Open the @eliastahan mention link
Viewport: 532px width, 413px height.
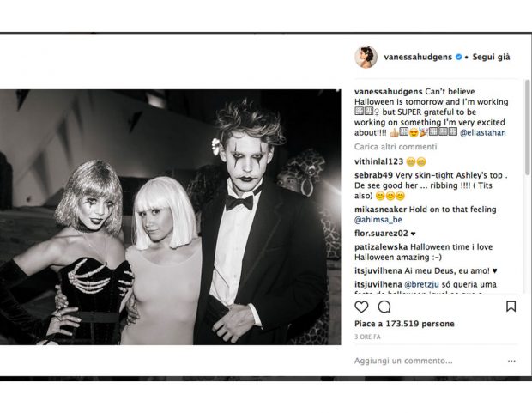point(483,133)
